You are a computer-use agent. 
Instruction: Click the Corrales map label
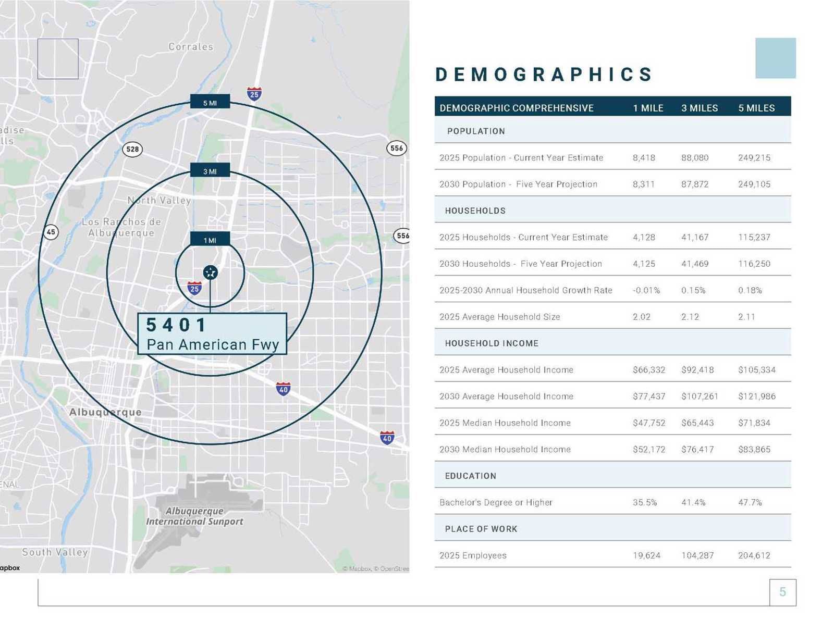(191, 47)
